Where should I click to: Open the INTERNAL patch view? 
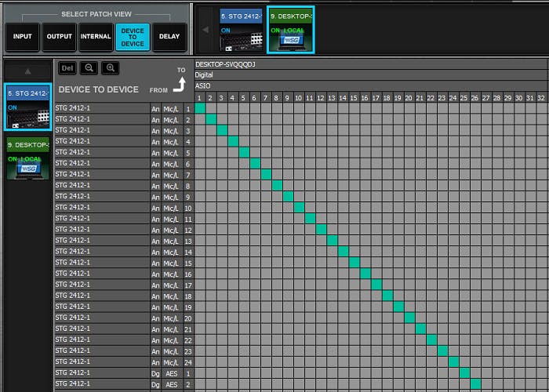coord(96,37)
